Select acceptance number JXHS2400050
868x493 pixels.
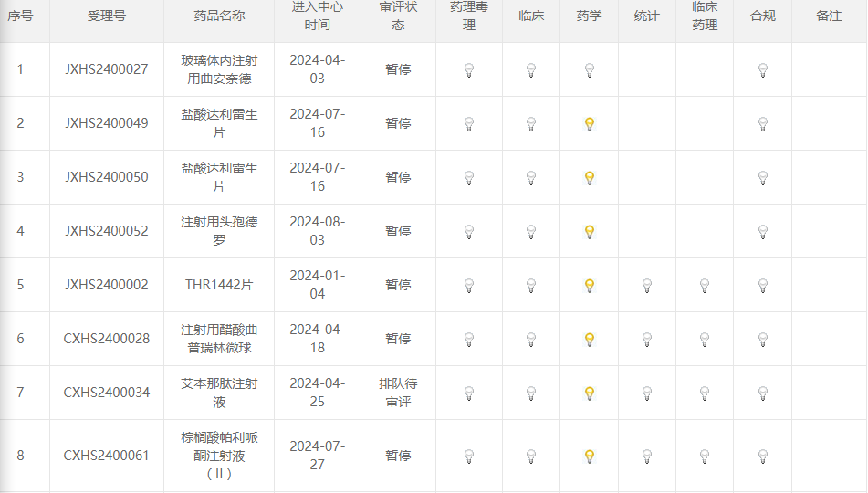click(x=107, y=177)
